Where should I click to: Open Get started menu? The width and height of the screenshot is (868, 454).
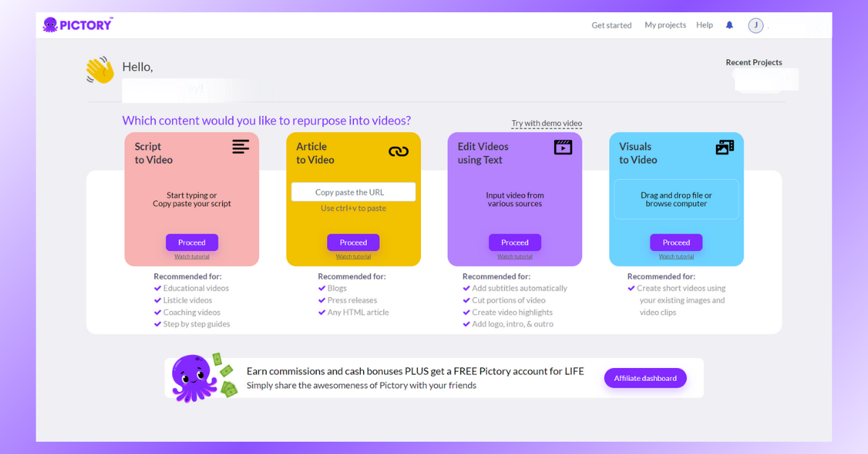(611, 25)
